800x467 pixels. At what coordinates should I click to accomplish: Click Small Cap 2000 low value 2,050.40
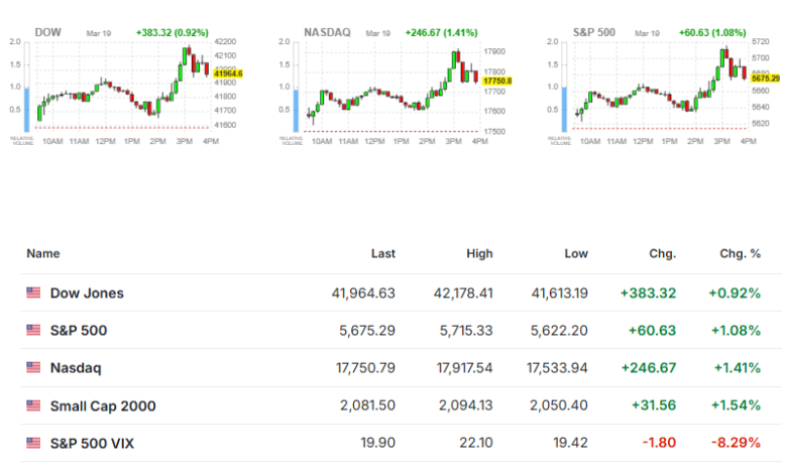tap(559, 406)
